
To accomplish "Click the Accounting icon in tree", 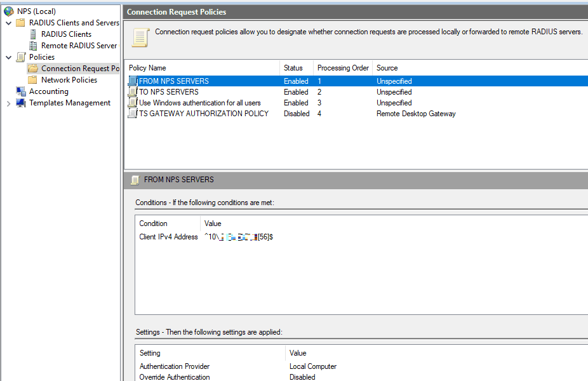I will (21, 91).
